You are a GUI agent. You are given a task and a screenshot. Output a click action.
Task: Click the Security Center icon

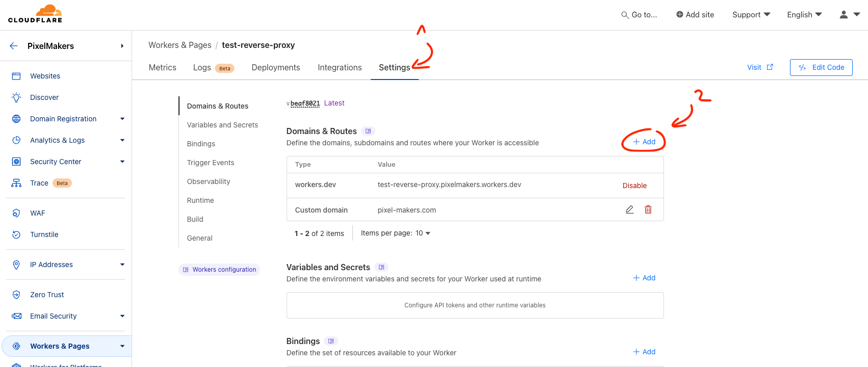click(x=16, y=162)
